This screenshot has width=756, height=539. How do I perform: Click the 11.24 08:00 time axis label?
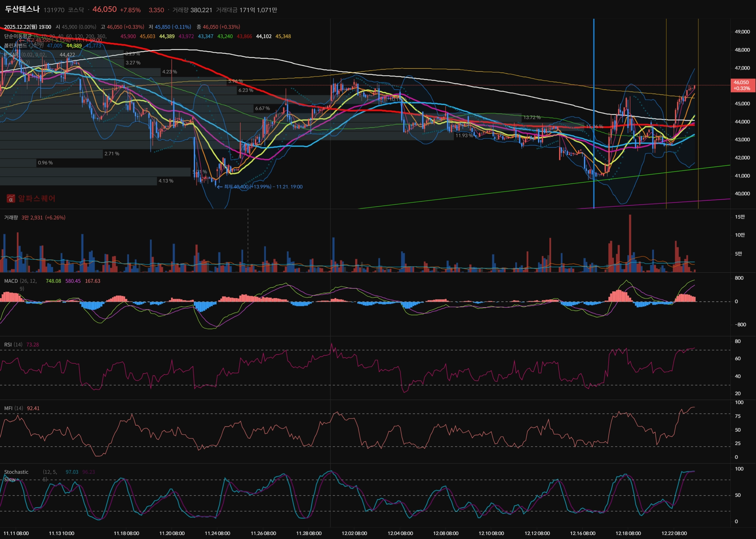[x=217, y=533]
